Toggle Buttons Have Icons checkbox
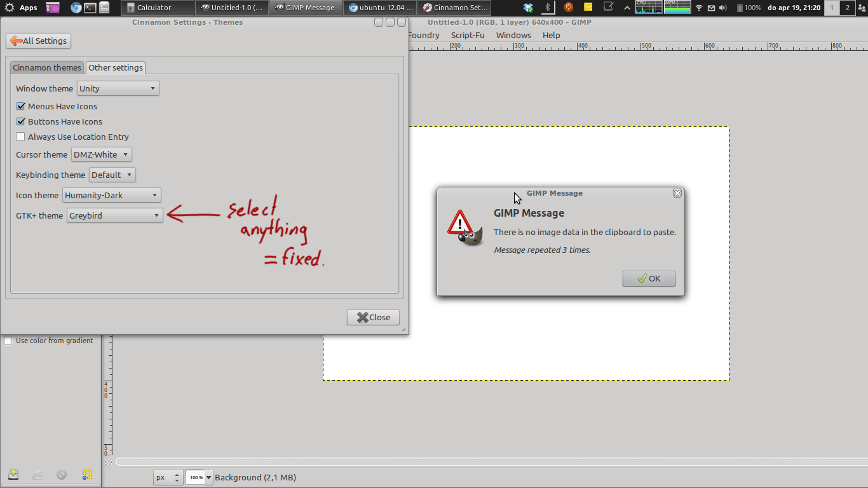868x488 pixels. click(x=20, y=121)
